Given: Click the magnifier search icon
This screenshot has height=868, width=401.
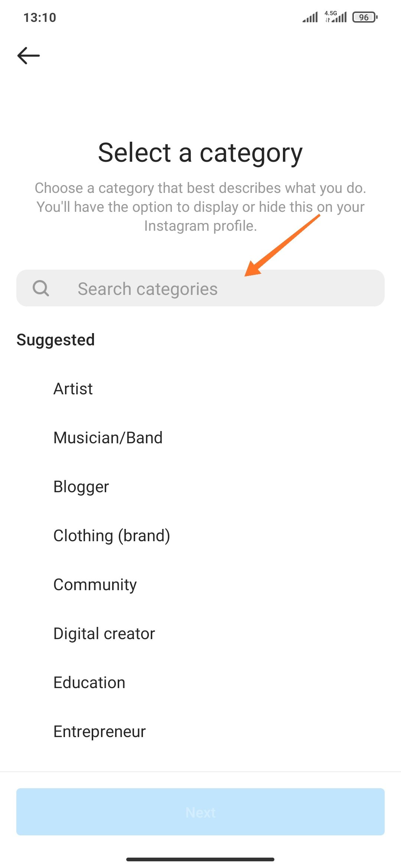Looking at the screenshot, I should [x=41, y=288].
